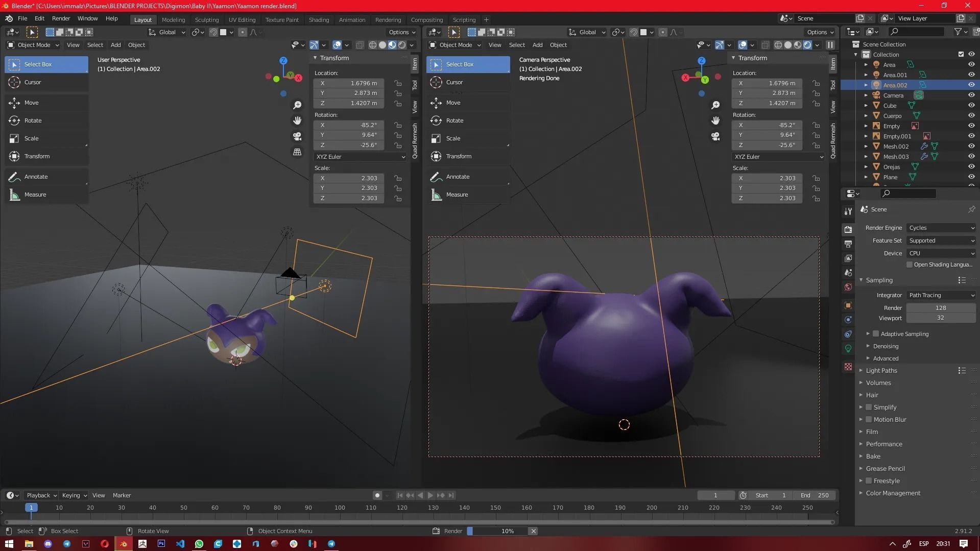Pause the rendered preview in right viewport

(x=830, y=45)
